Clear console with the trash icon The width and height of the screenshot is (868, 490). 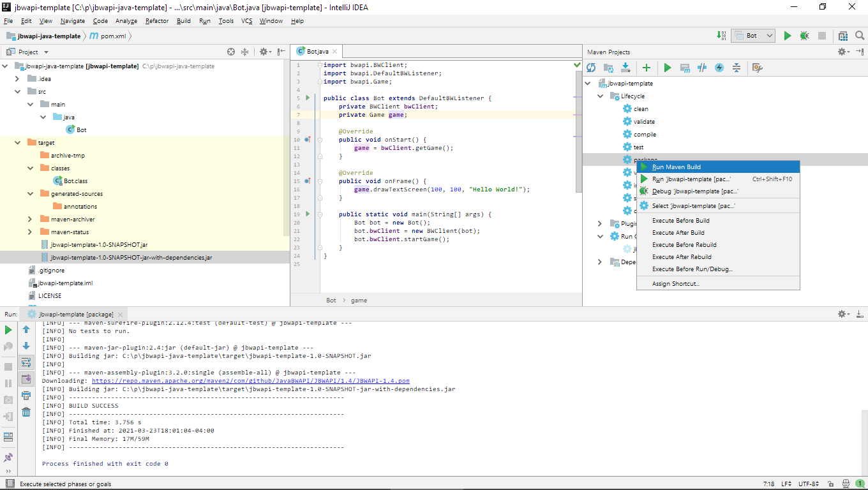click(26, 412)
